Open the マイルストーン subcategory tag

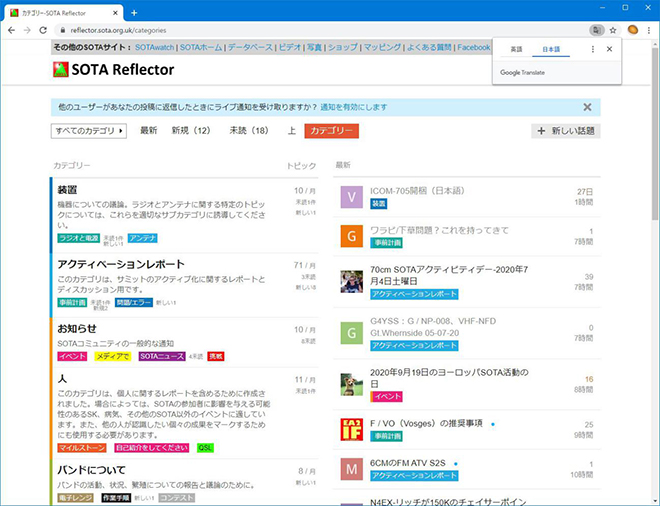(x=82, y=448)
